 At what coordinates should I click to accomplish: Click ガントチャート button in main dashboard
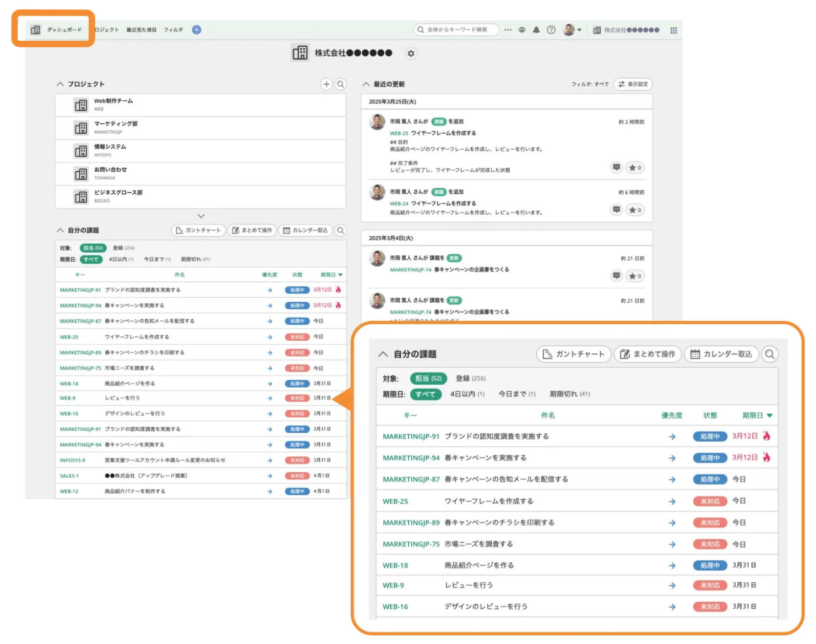(x=198, y=231)
